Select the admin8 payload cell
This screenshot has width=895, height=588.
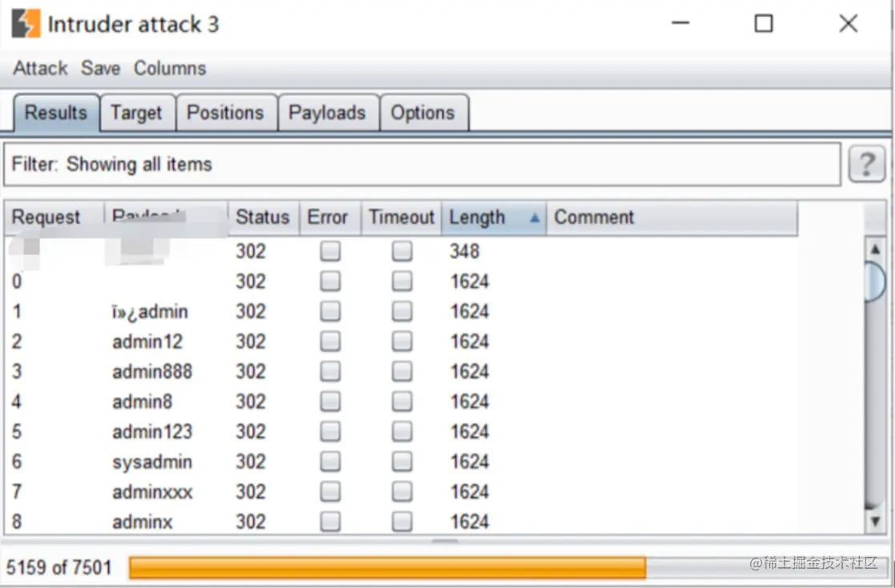(x=142, y=402)
